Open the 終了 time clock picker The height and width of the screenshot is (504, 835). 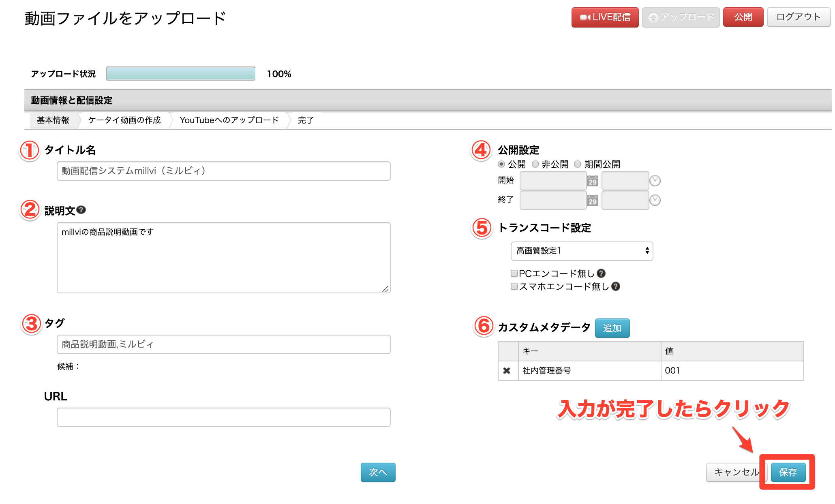pyautogui.click(x=655, y=200)
